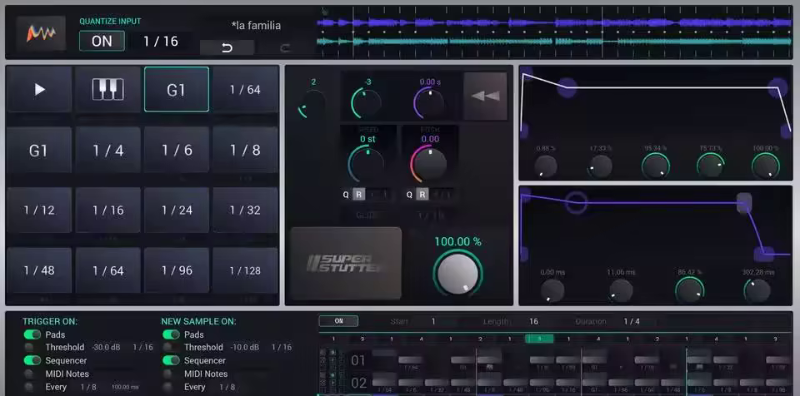Click the R button under pitch knob
This screenshot has height=396, width=800.
click(x=422, y=194)
